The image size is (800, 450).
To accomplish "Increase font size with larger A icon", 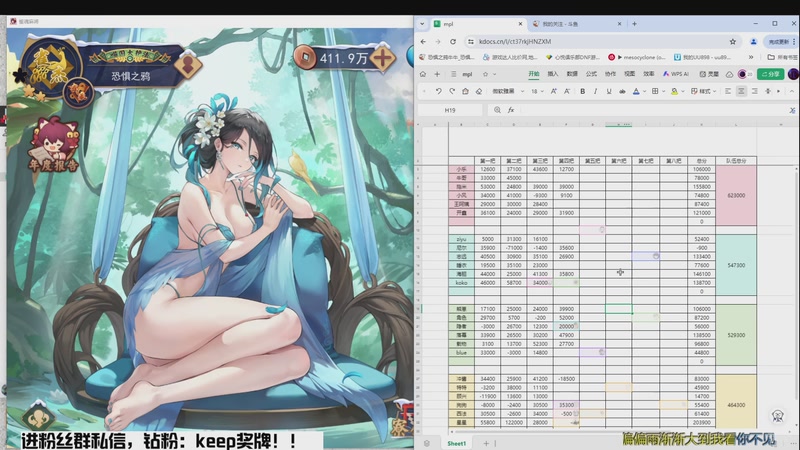I will point(554,91).
